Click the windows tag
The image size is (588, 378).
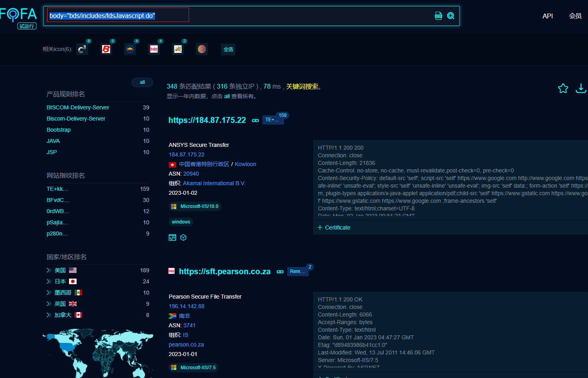[x=181, y=222]
